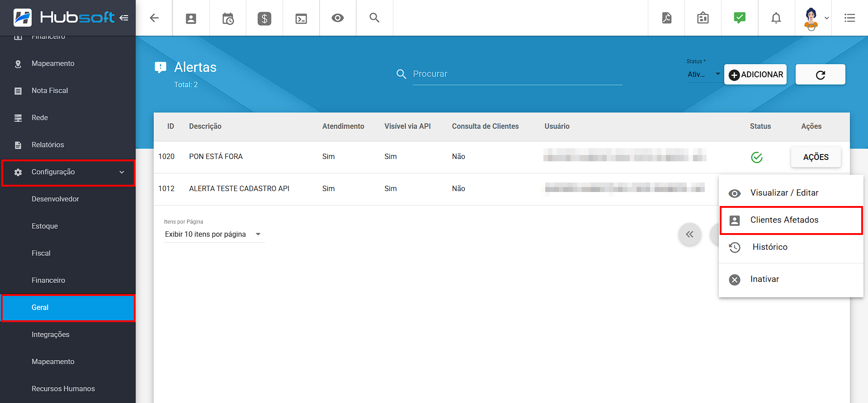This screenshot has width=868, height=403.
Task: Open the dollar sign financial icon
Action: tap(264, 19)
